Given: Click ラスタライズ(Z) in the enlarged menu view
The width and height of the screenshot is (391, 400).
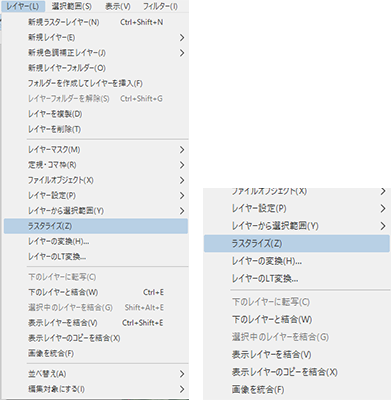Looking at the screenshot, I should 297,244.
